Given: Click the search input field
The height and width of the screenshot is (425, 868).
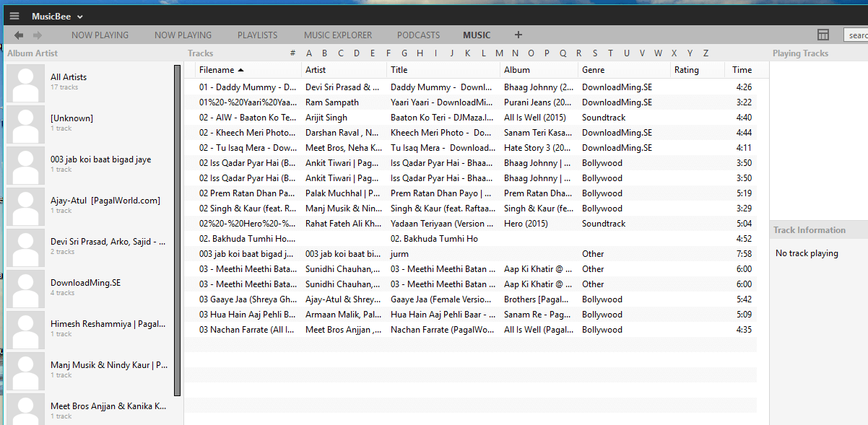Looking at the screenshot, I should (856, 35).
